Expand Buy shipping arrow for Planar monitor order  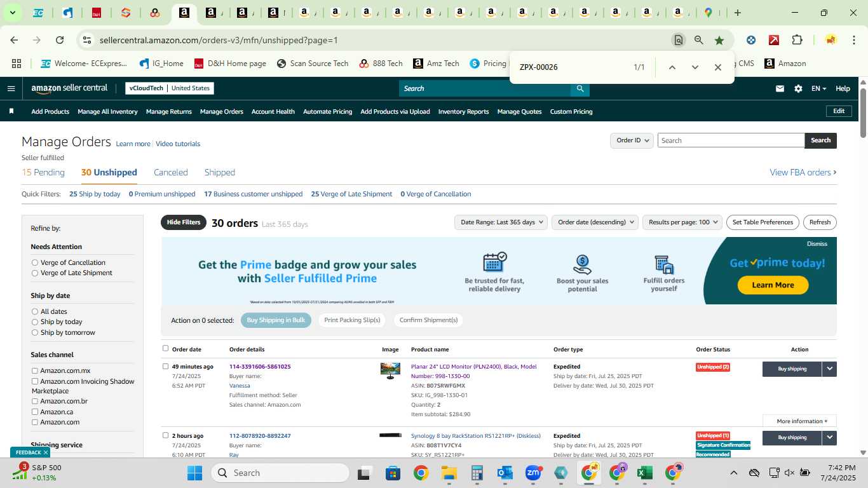pyautogui.click(x=829, y=369)
